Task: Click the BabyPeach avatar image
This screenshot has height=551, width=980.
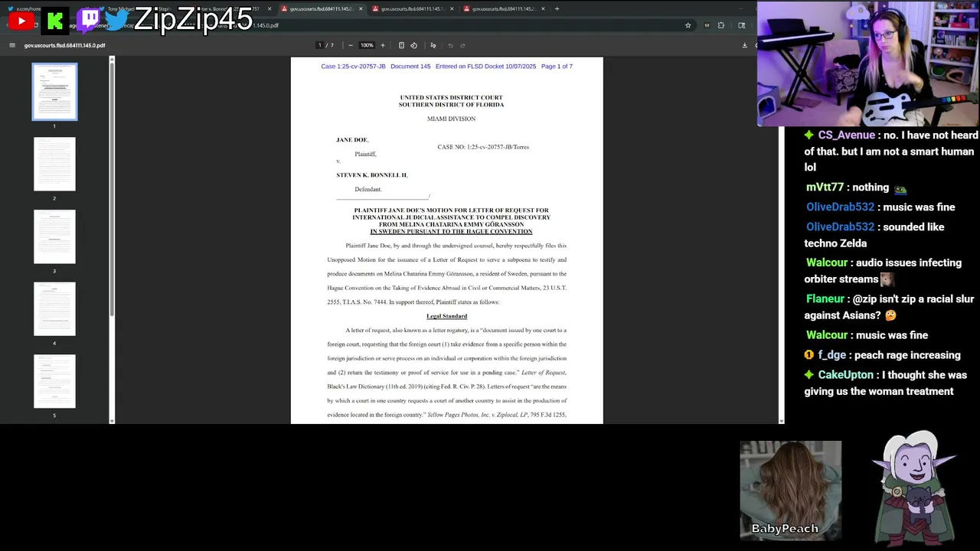Action: pyautogui.click(x=791, y=490)
